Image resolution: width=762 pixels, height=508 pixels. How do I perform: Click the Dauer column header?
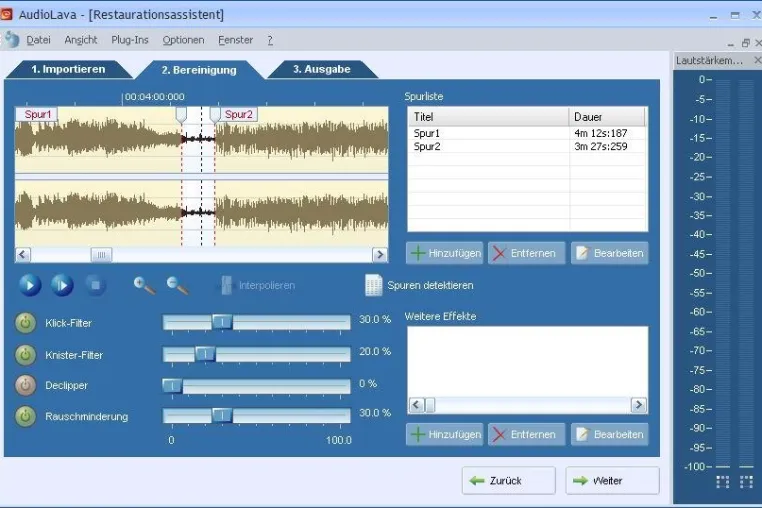(x=607, y=117)
